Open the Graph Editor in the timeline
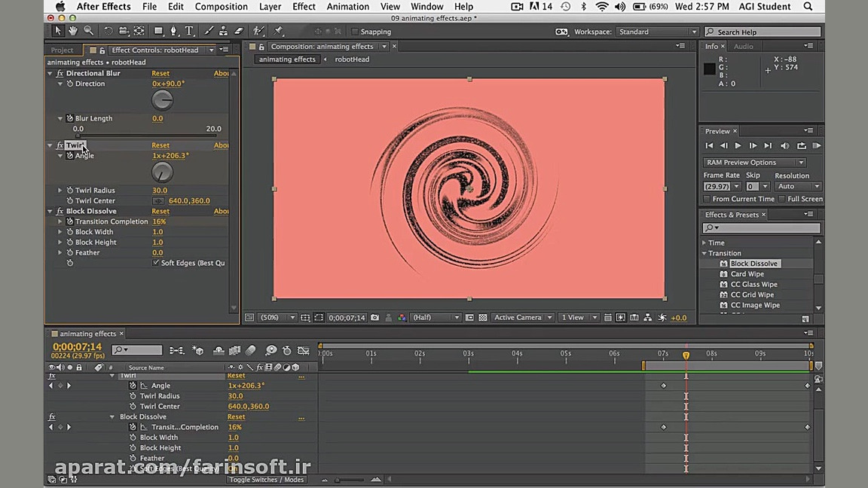 304,350
